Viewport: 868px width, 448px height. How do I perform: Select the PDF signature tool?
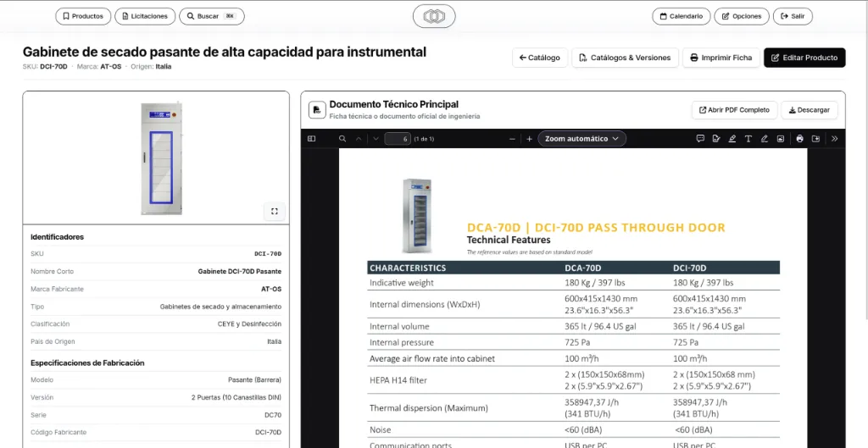point(716,139)
